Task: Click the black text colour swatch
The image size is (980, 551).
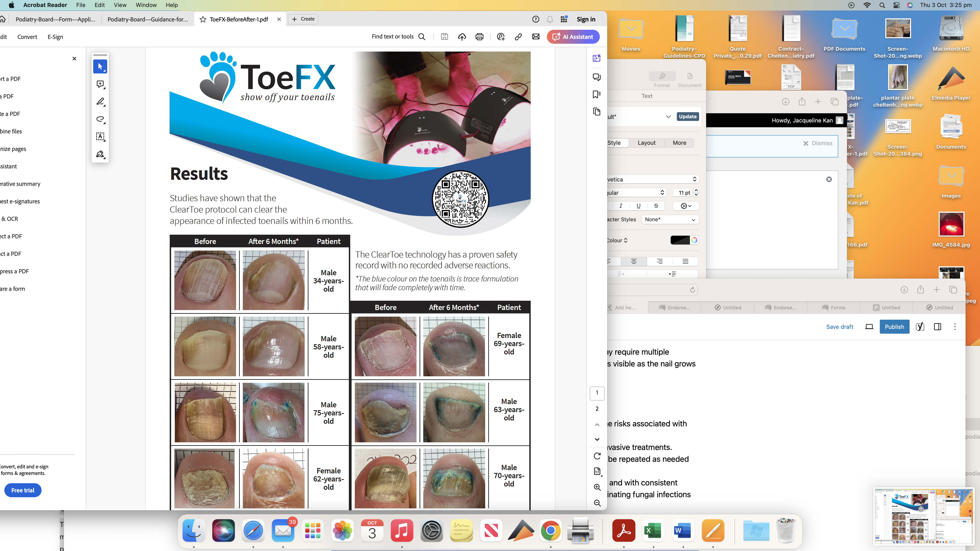Action: pos(680,240)
